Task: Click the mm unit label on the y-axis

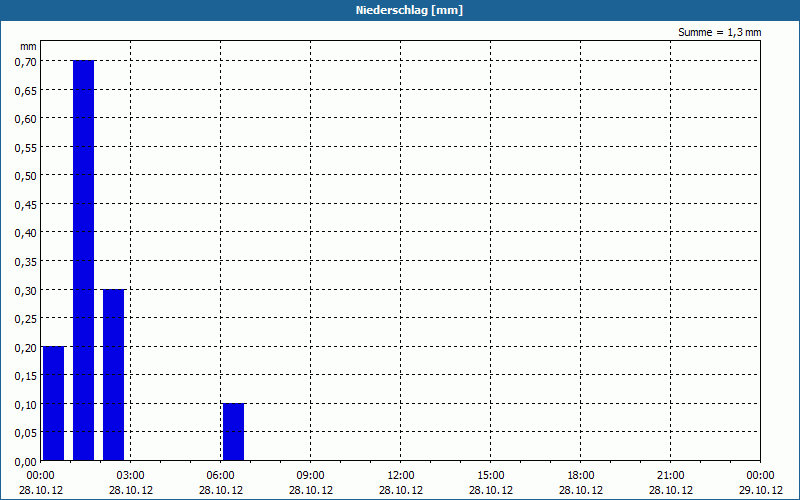Action: (29, 46)
